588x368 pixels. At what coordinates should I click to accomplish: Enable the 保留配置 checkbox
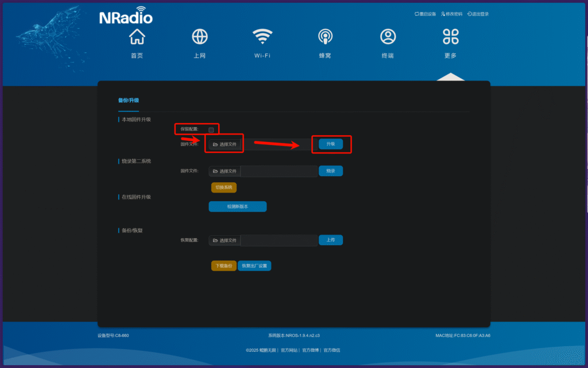point(211,130)
